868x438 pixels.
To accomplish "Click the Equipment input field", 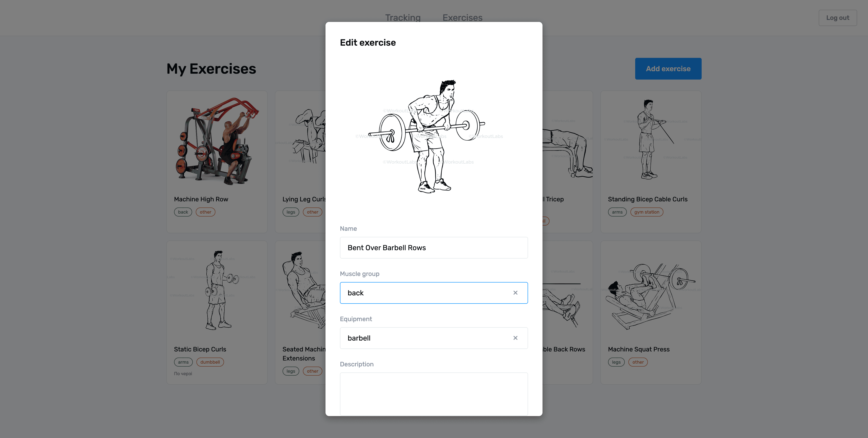I will click(434, 337).
